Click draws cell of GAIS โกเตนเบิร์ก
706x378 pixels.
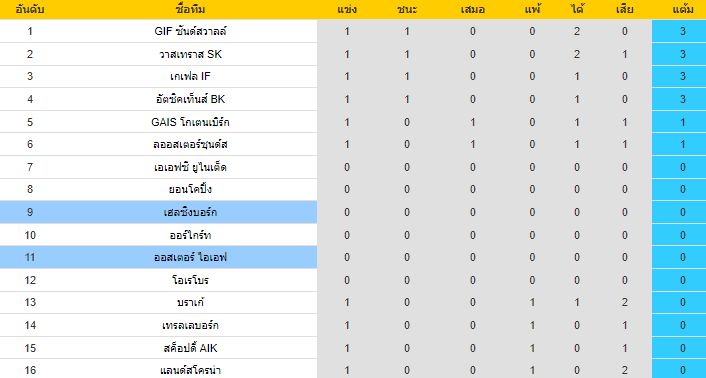[x=472, y=122]
